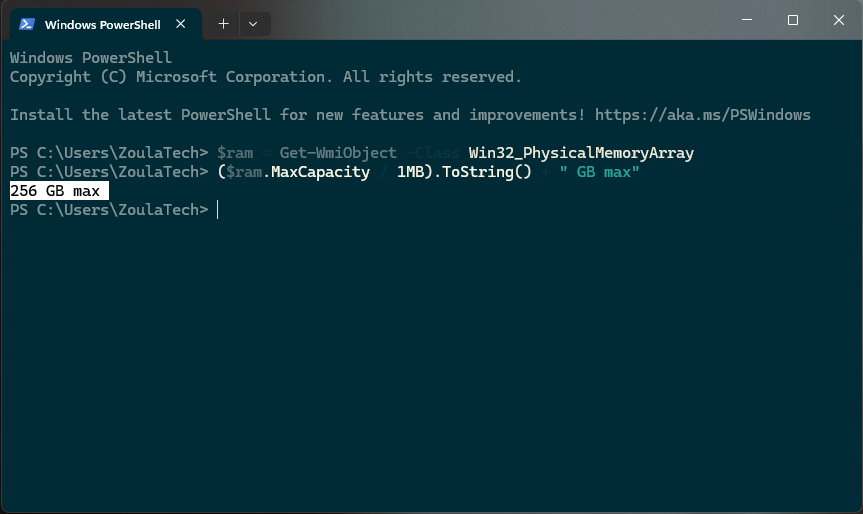Maximize the terminal window

point(793,20)
